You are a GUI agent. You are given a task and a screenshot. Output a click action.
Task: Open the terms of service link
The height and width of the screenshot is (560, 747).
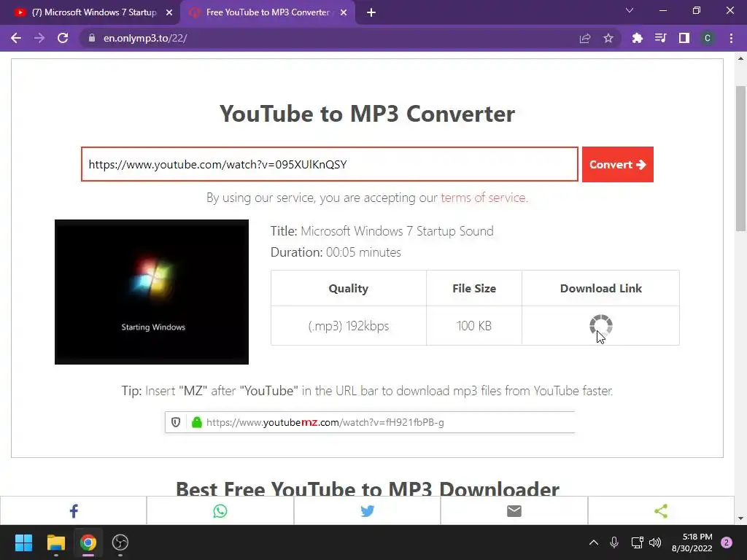tap(484, 198)
